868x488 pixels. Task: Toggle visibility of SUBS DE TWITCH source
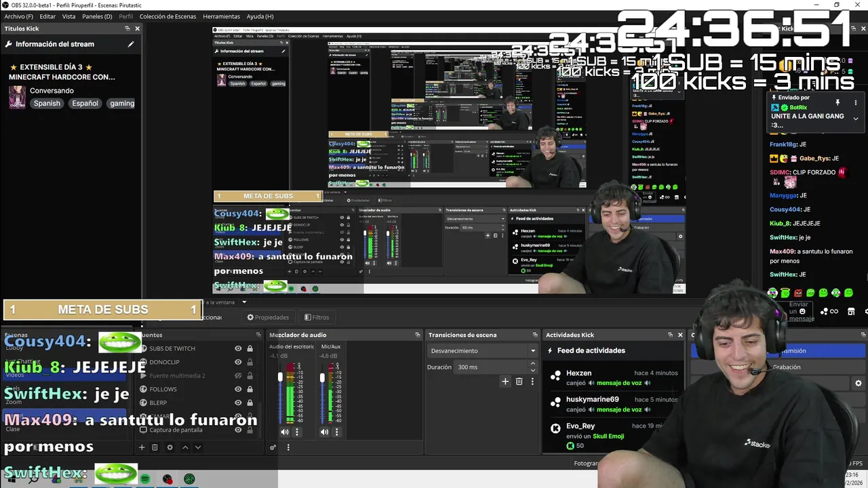coord(238,348)
